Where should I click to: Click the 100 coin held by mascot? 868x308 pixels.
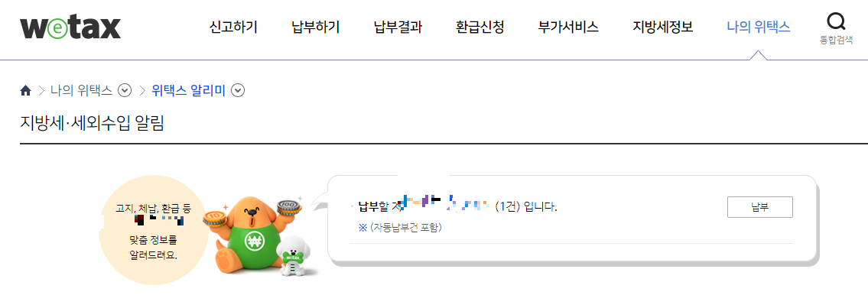pyautogui.click(x=289, y=207)
